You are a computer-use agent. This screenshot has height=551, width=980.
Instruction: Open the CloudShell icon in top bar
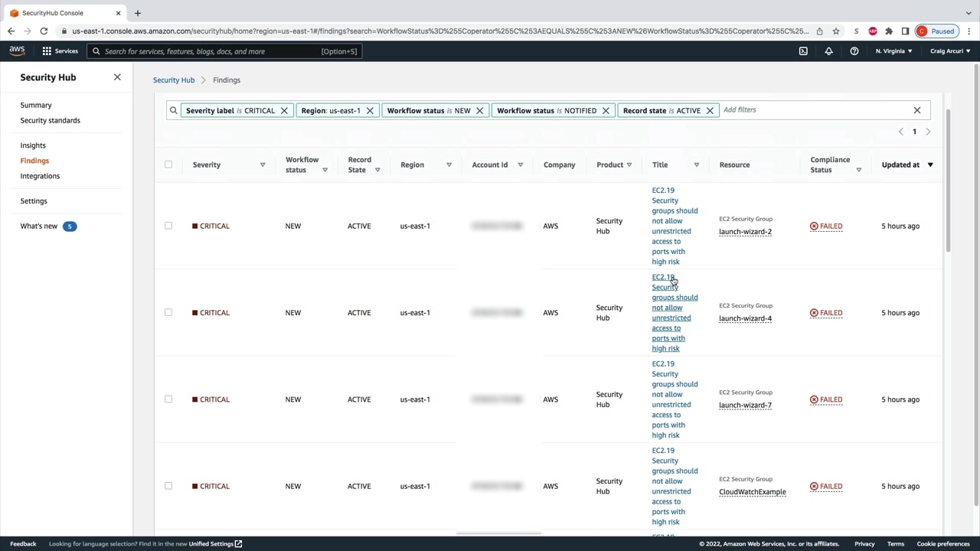(803, 51)
